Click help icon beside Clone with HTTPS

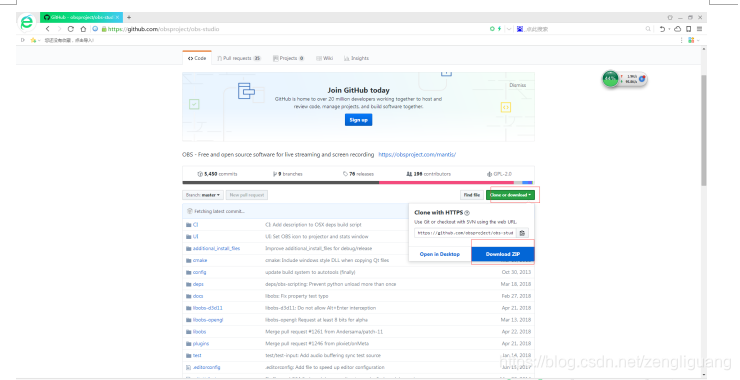(467, 213)
